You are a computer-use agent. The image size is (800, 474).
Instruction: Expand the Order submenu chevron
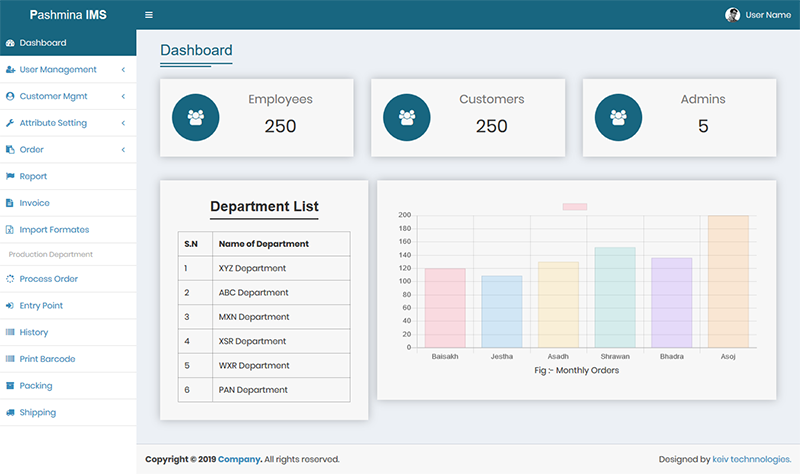pos(123,150)
